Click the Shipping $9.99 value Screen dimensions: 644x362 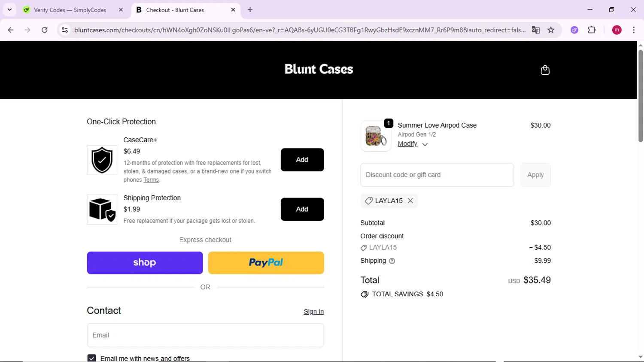(x=542, y=261)
